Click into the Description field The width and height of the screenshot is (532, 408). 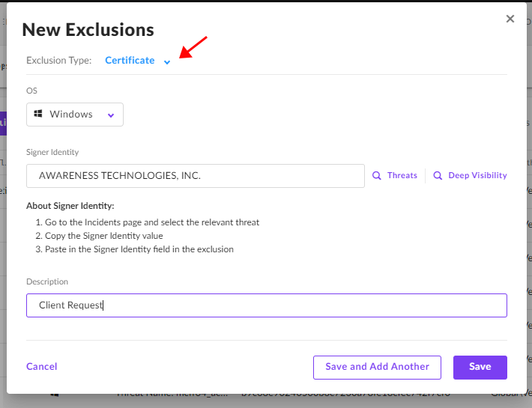(267, 305)
